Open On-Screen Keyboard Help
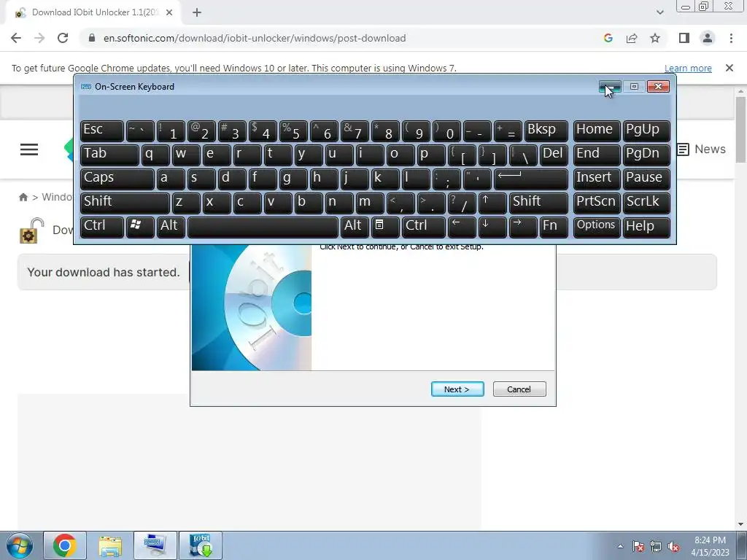The height and width of the screenshot is (560, 747). [x=646, y=227]
